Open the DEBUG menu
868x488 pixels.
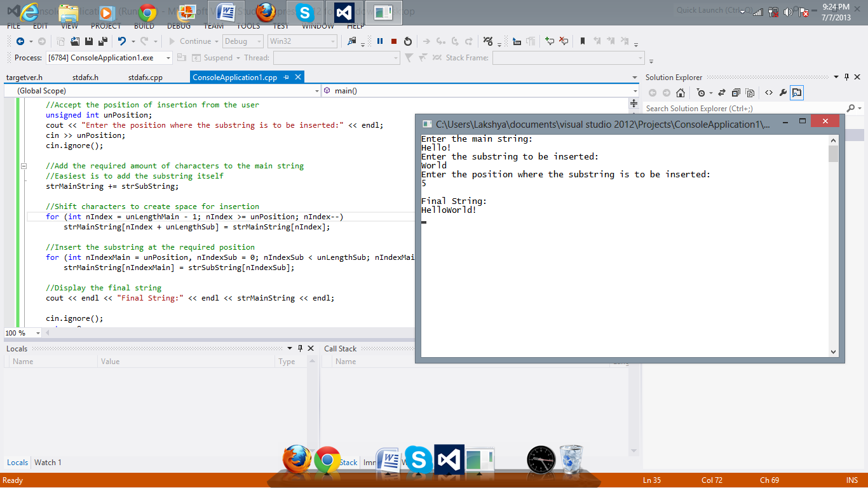coord(178,26)
